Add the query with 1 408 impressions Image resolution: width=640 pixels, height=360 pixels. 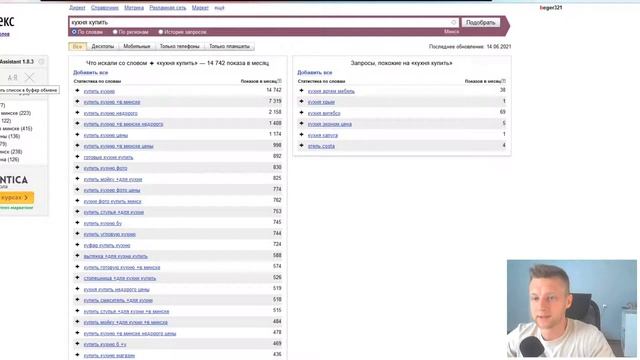[78, 123]
